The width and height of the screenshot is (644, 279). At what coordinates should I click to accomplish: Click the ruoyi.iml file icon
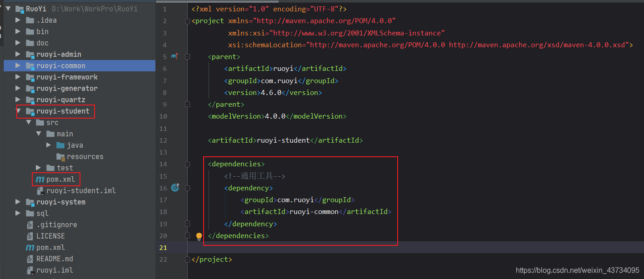(30, 270)
